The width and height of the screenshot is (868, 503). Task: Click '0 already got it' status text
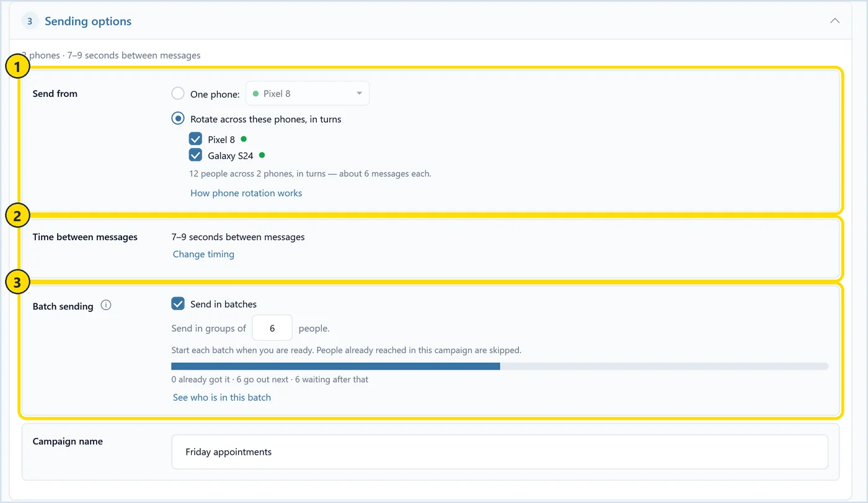coord(270,380)
